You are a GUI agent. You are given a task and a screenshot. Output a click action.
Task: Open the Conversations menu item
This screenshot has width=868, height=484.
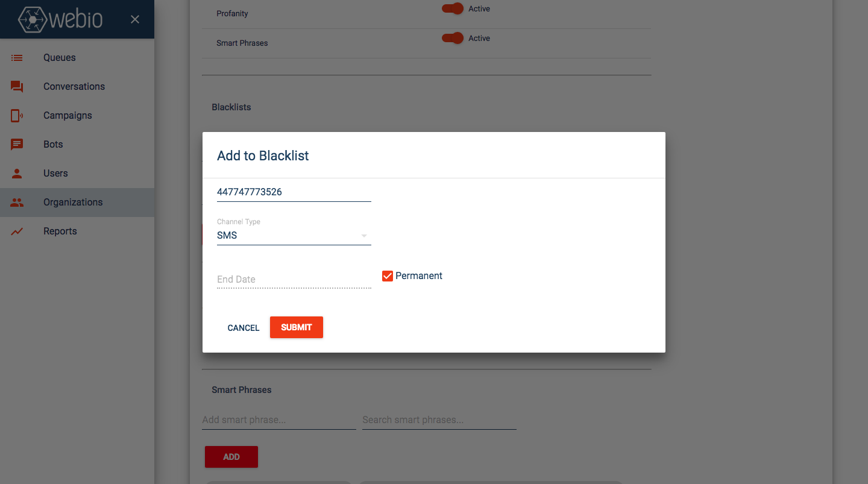[x=74, y=87]
